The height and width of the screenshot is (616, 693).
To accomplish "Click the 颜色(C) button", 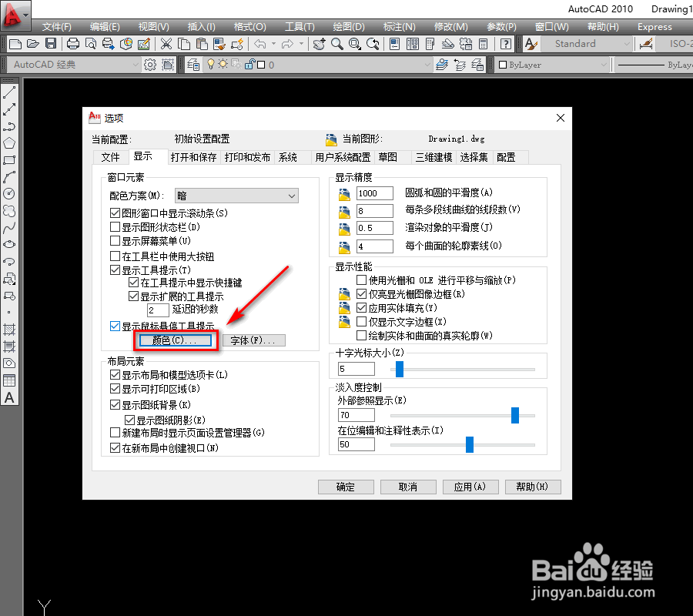I will (174, 340).
